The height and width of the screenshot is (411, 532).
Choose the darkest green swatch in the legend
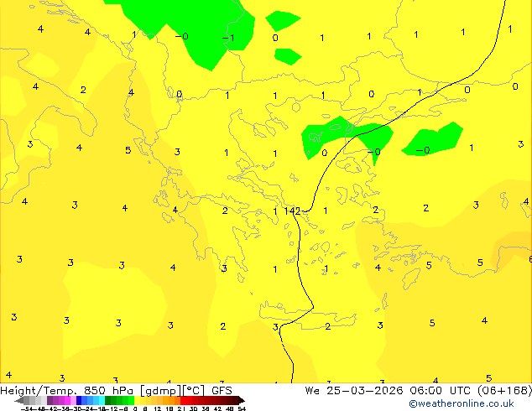click(107, 400)
